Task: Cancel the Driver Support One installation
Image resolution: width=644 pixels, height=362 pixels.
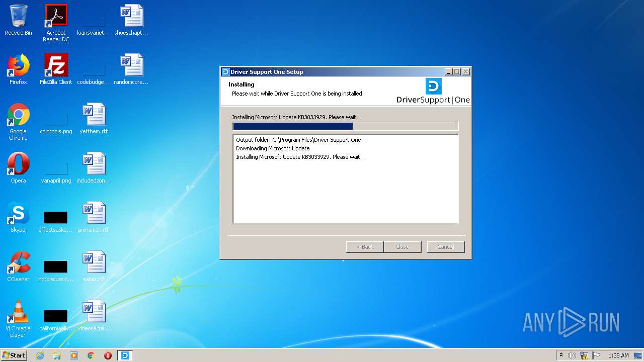Action: coord(445,247)
